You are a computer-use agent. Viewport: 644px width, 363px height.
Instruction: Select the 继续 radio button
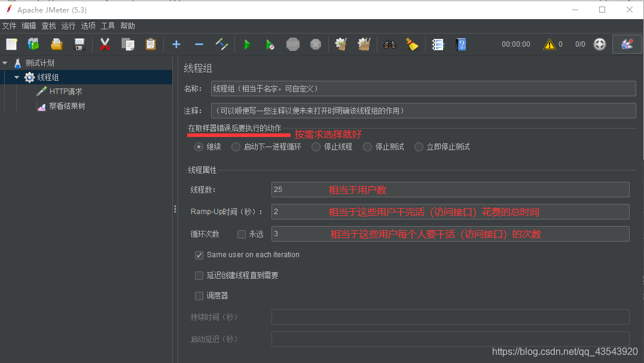[199, 147]
